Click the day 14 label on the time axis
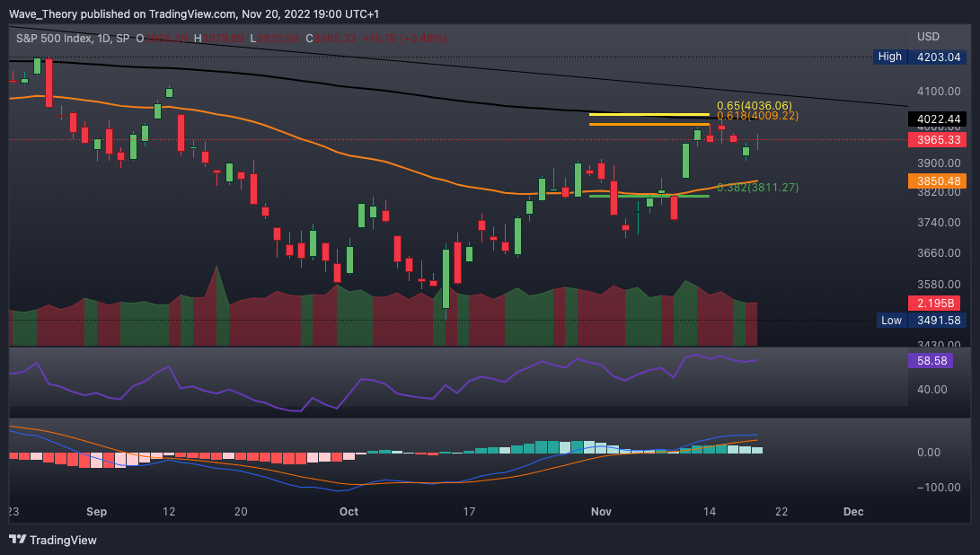The width and height of the screenshot is (980, 555). point(710,511)
